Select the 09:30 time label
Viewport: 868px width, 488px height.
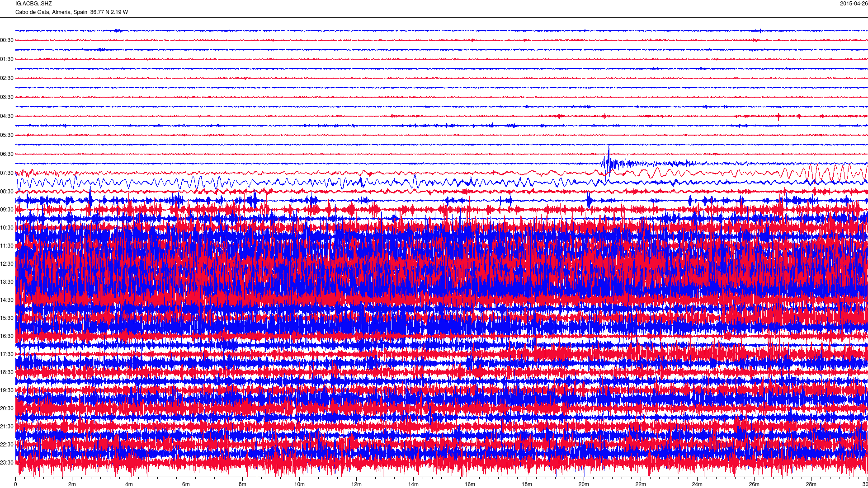[x=7, y=210]
